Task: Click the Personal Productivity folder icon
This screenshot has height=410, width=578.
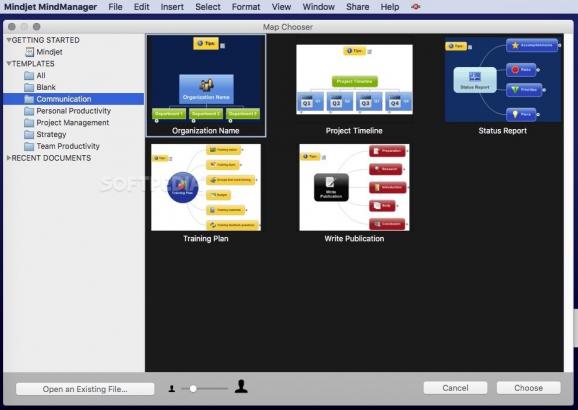Action: pyautogui.click(x=29, y=111)
